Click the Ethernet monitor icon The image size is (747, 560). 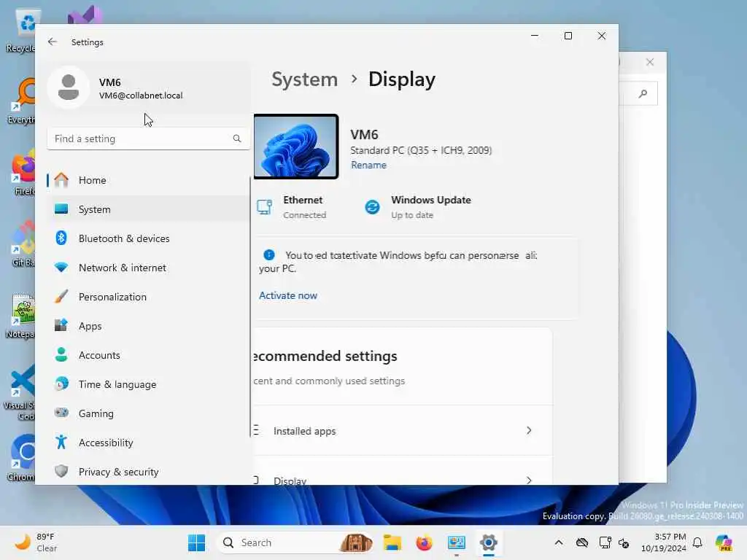[264, 207]
